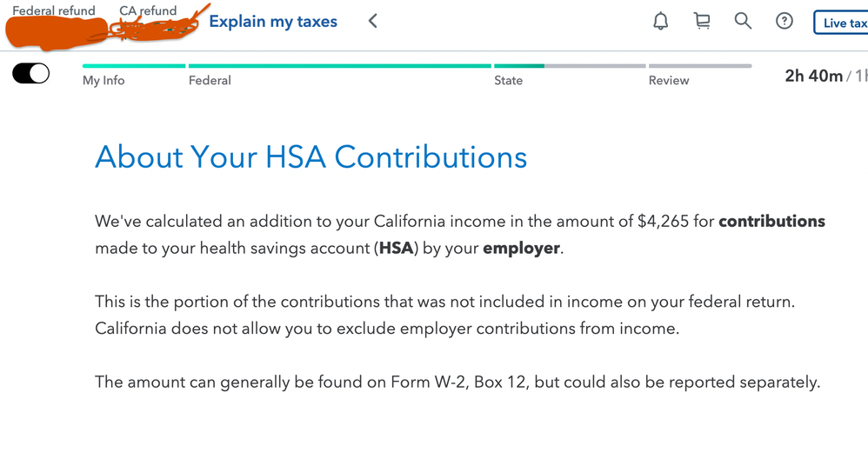Open Explain my taxes

[x=273, y=22]
